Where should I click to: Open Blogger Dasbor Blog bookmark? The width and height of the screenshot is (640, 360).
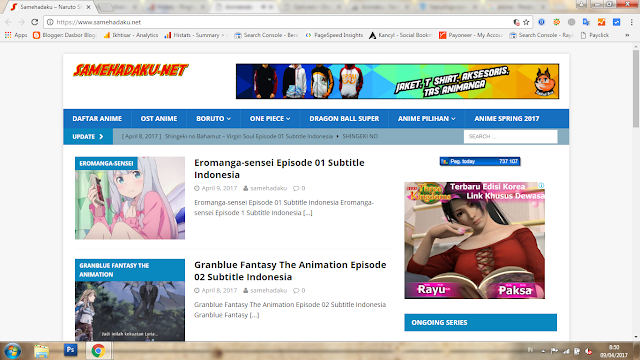[64, 35]
